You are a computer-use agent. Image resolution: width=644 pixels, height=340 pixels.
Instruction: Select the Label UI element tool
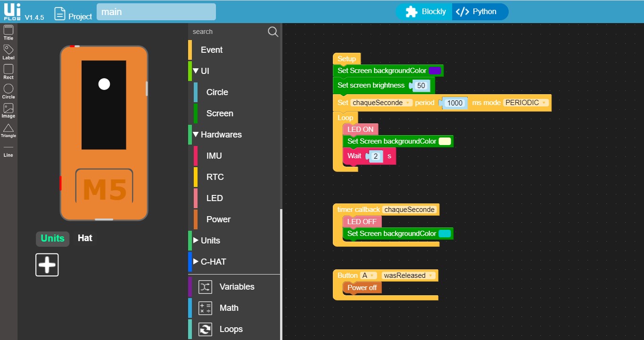8,52
